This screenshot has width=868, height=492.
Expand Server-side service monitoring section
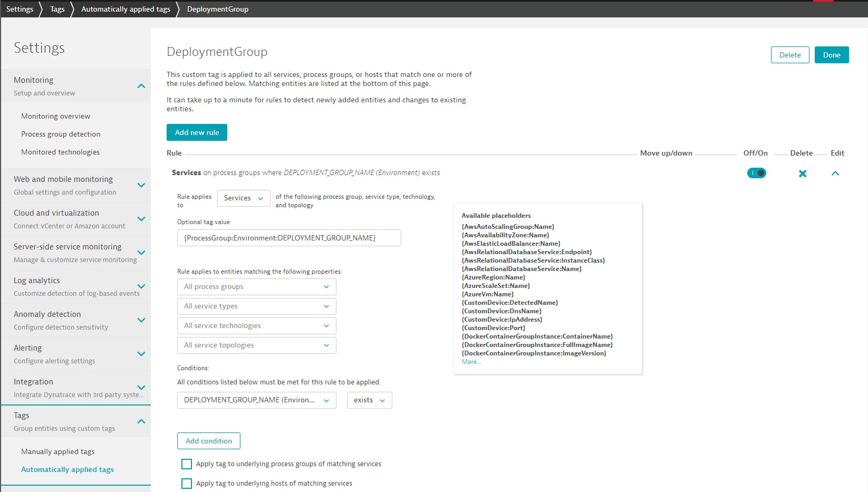[141, 253]
